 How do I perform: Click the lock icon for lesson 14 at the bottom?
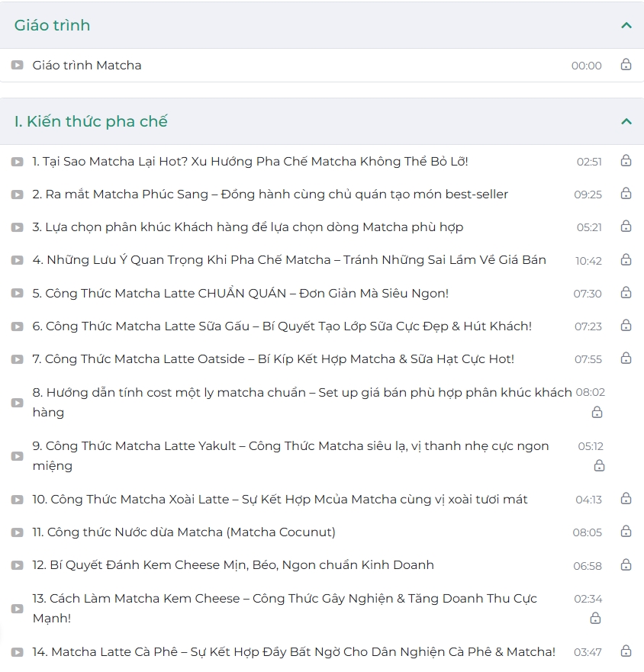point(626,652)
